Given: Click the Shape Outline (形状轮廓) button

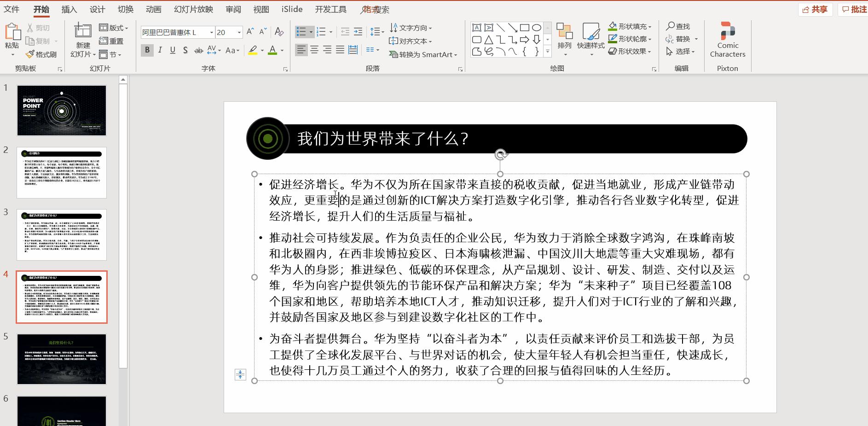Looking at the screenshot, I should coord(630,39).
